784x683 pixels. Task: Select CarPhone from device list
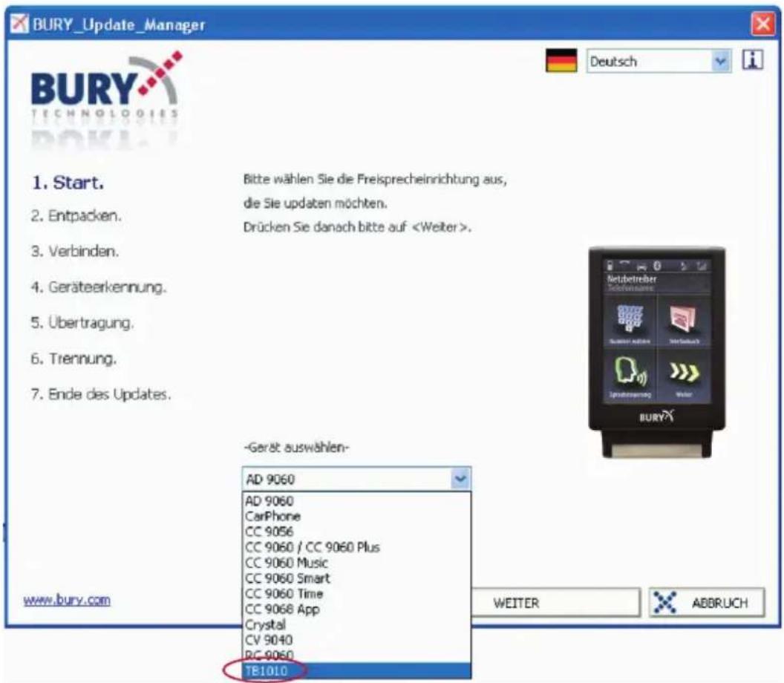click(356, 517)
